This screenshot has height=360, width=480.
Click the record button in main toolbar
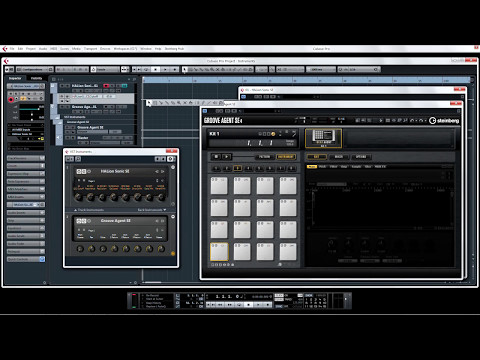(175, 69)
